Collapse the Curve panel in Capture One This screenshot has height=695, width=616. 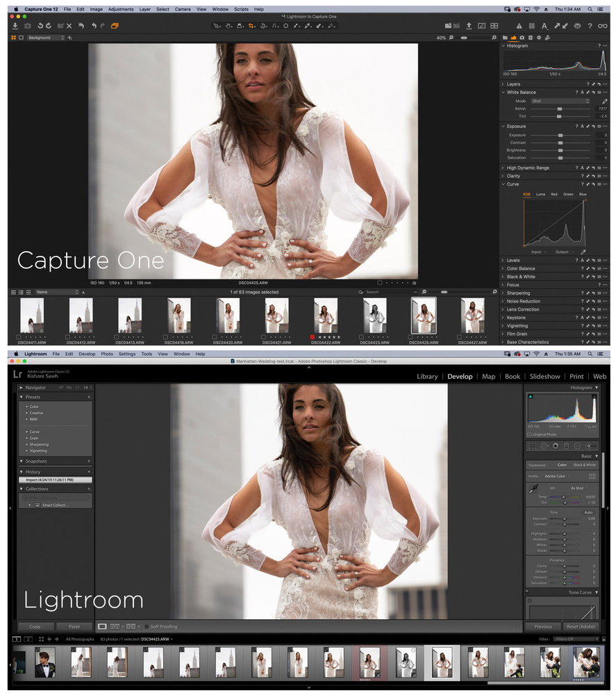(503, 184)
